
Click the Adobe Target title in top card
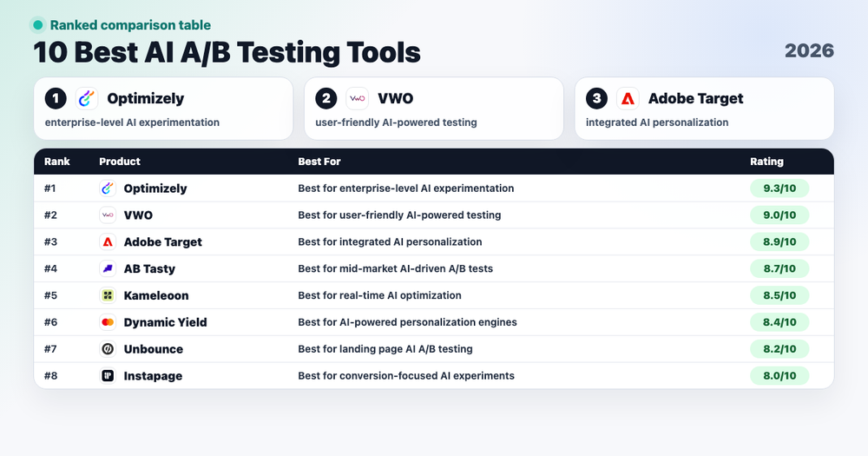pyautogui.click(x=696, y=99)
